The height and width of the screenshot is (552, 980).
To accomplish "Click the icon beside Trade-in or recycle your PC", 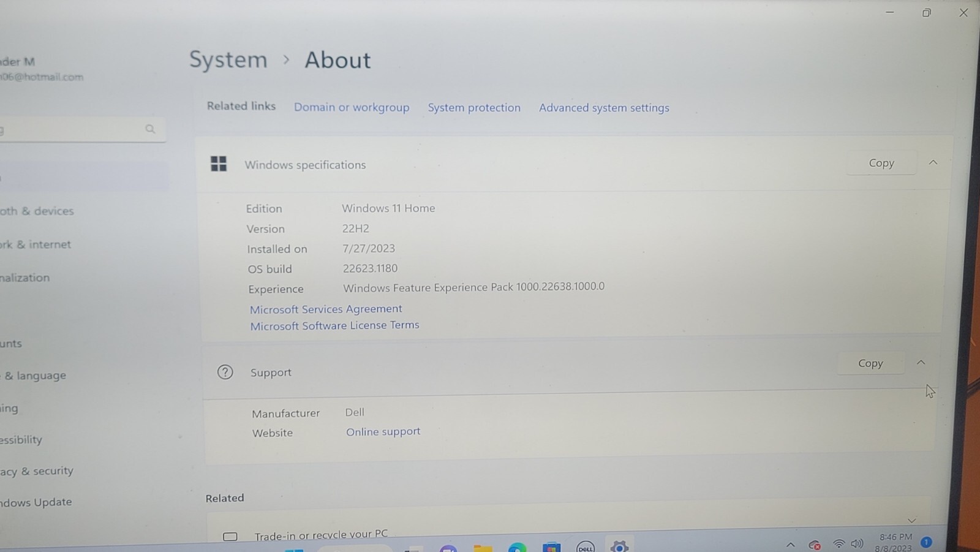I will (230, 537).
